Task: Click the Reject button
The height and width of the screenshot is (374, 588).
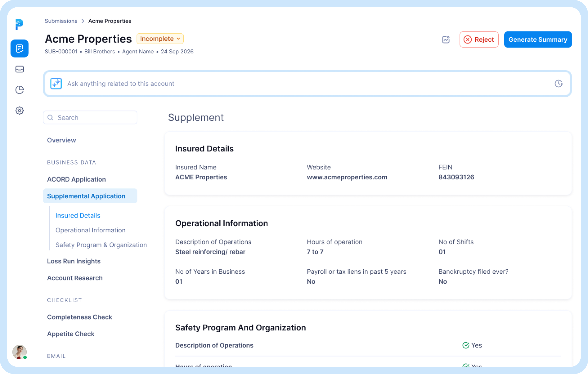Action: tap(479, 40)
